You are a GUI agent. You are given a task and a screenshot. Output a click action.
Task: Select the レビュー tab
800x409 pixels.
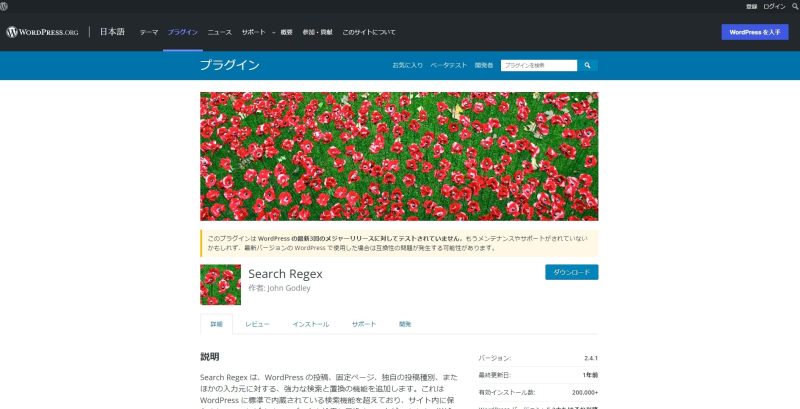[x=257, y=324]
